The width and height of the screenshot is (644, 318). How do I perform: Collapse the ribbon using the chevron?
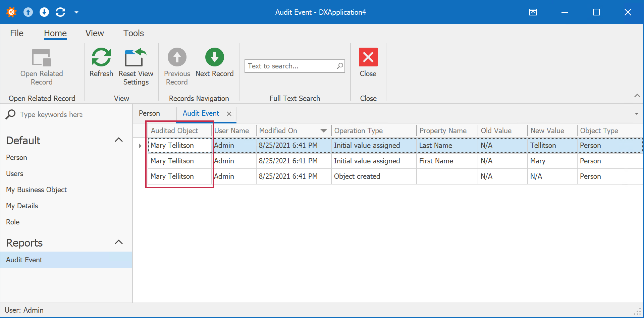point(637,96)
